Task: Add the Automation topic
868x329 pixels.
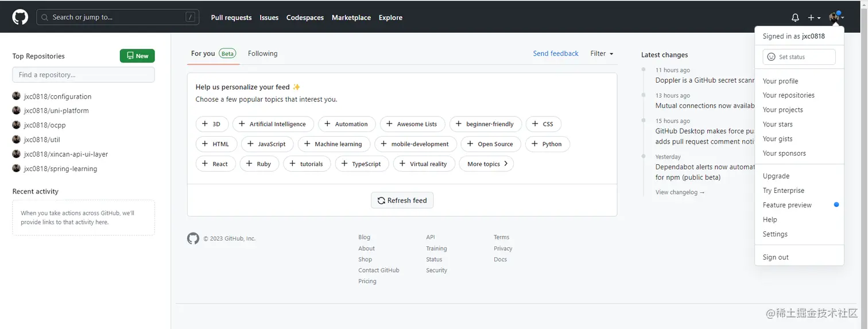Action: [347, 124]
